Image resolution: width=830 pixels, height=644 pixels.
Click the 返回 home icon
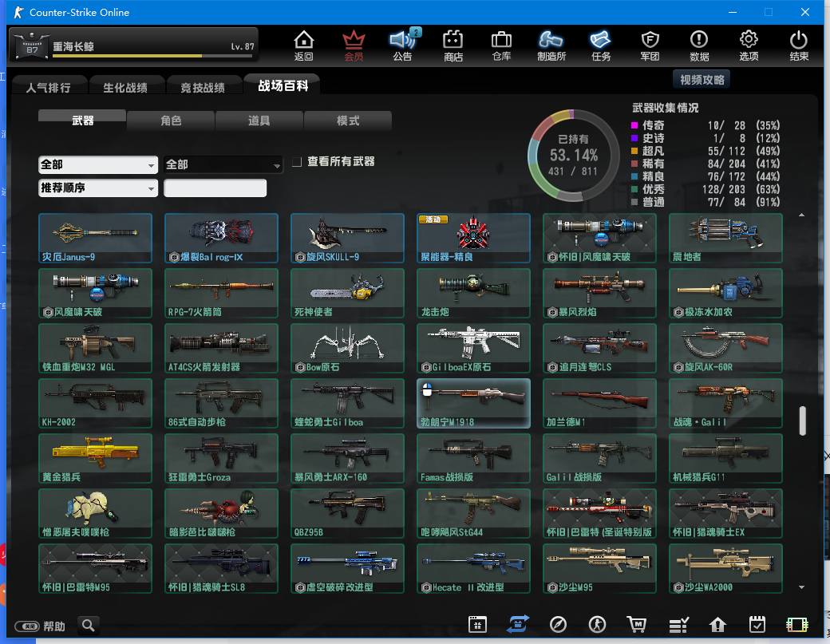(x=304, y=45)
